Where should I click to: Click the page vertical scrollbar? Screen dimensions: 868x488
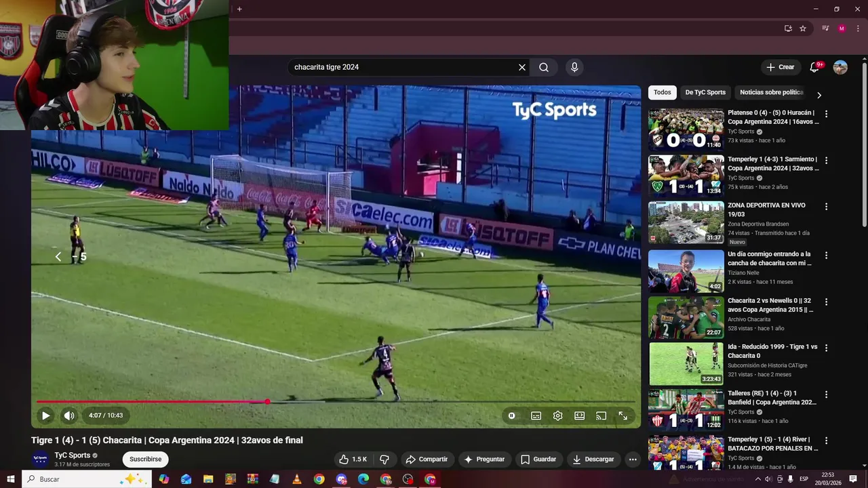click(865, 146)
